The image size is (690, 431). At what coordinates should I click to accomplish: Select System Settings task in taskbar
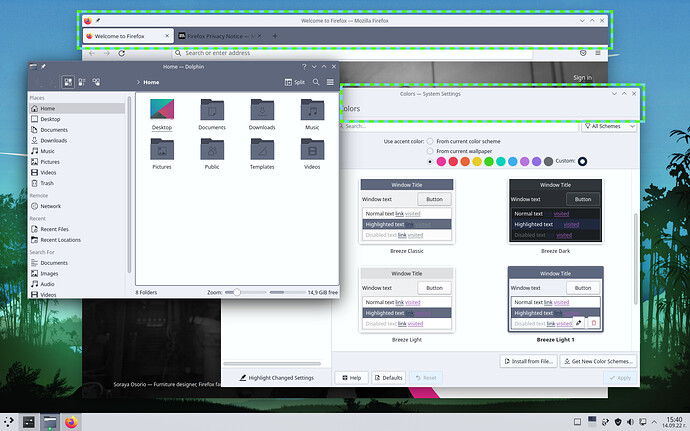pos(29,422)
